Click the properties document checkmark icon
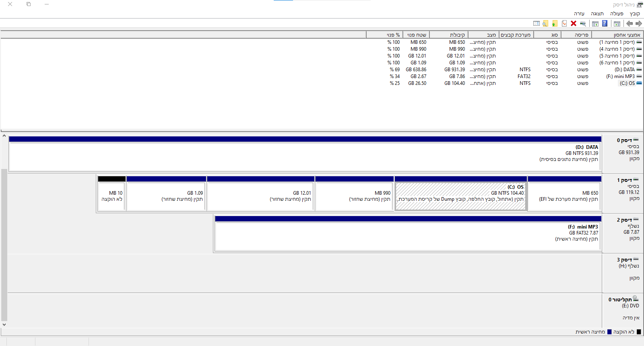The height and width of the screenshot is (346, 644). tap(564, 23)
